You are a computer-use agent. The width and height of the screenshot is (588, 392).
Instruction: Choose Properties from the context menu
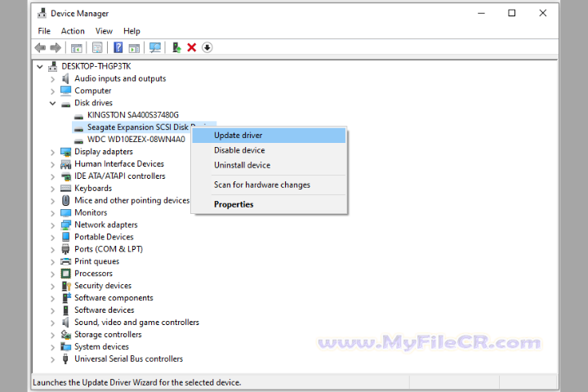click(269, 204)
